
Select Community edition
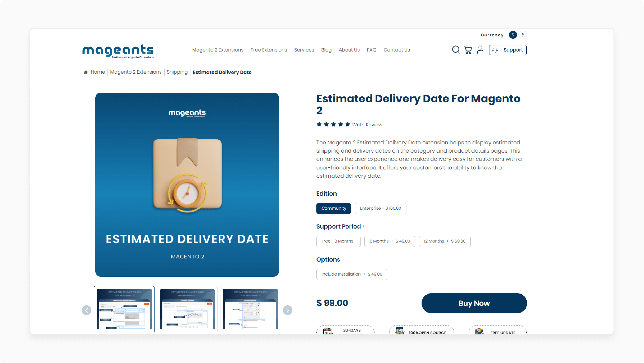(333, 208)
